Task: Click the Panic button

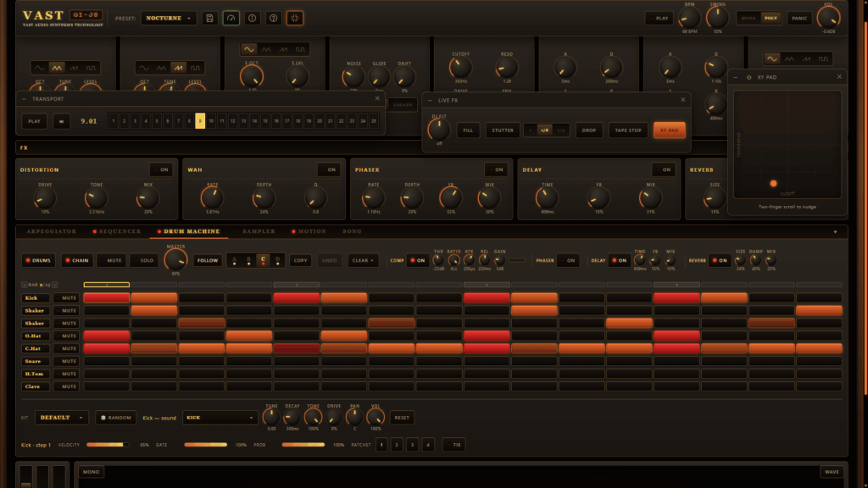Action: point(799,19)
